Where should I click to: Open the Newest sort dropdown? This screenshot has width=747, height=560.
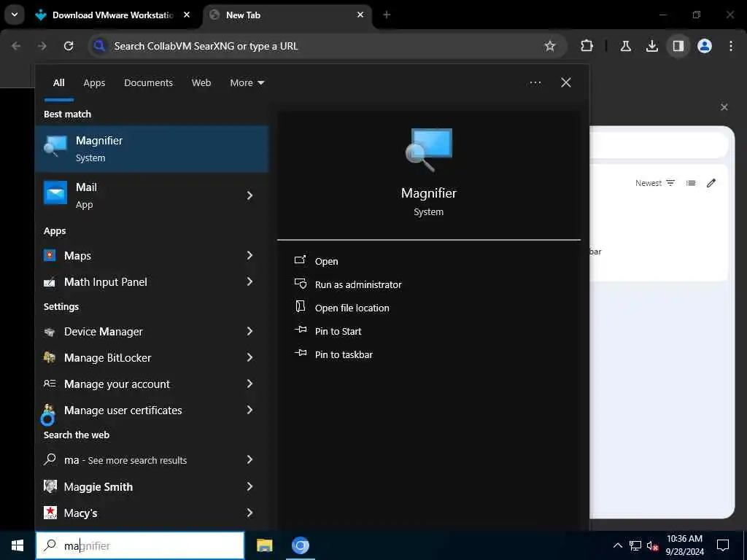pos(655,183)
